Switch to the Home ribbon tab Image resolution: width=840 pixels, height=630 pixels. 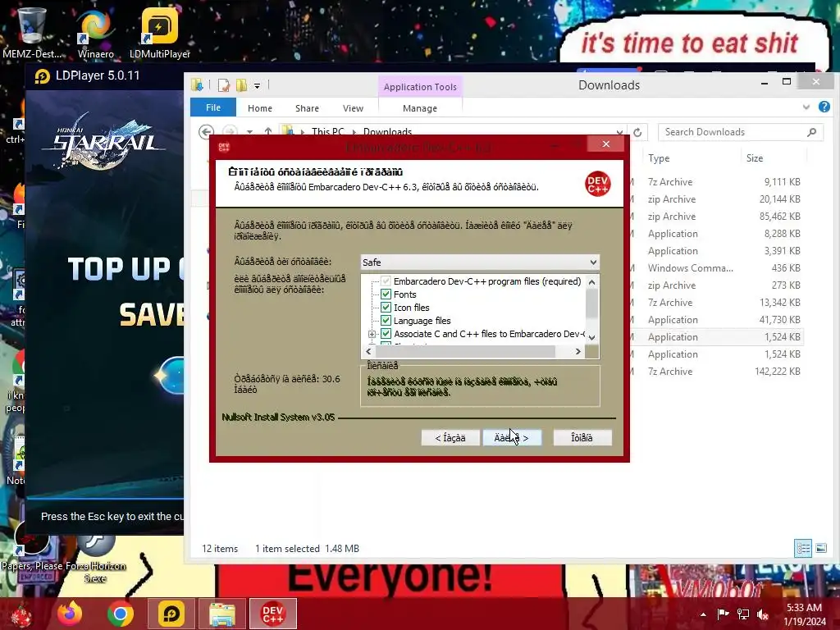(260, 108)
